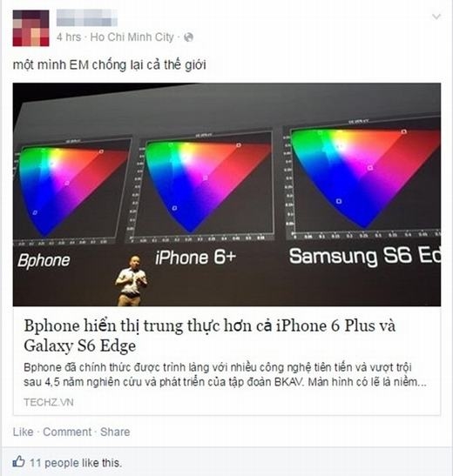View the 11 people who like this
The width and height of the screenshot is (453, 476).
75,463
